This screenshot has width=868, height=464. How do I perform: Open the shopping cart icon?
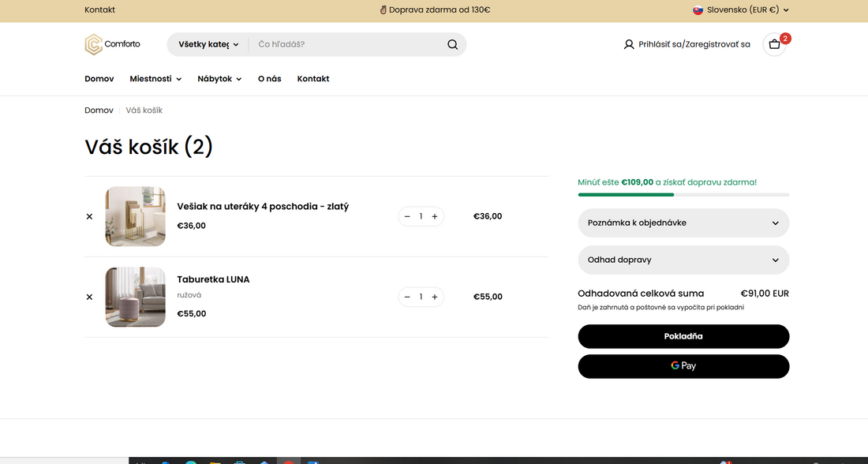tap(774, 44)
